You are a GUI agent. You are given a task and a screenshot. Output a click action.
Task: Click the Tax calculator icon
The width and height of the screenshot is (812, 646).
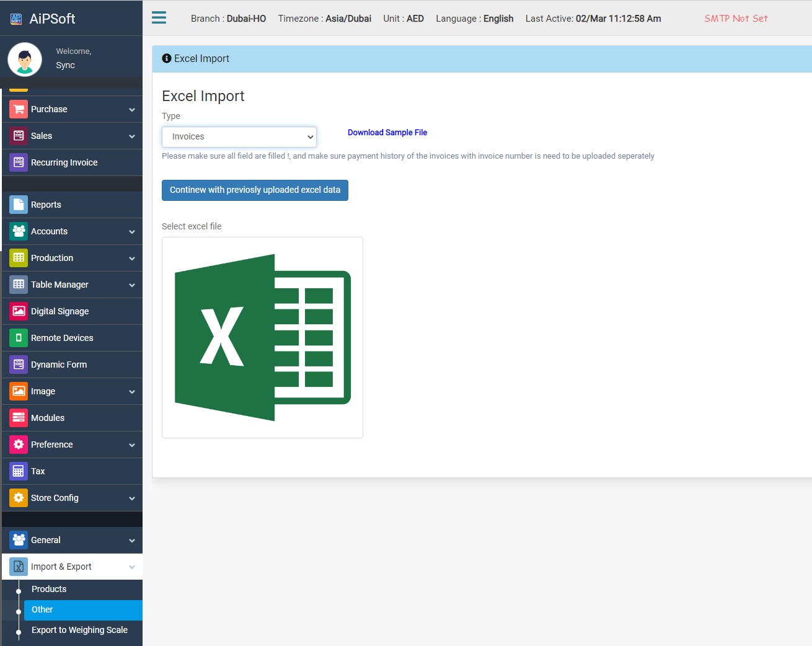pyautogui.click(x=19, y=471)
